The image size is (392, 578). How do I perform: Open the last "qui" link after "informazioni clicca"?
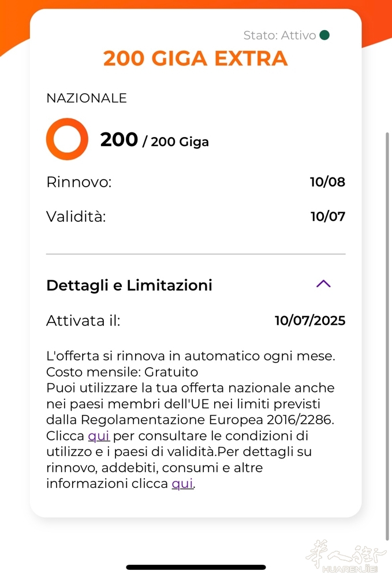coord(182,484)
